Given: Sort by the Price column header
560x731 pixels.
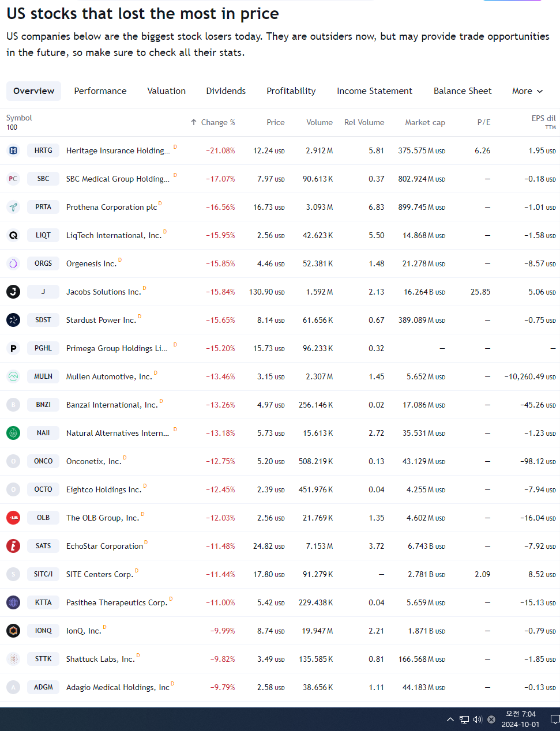Looking at the screenshot, I should coord(276,122).
